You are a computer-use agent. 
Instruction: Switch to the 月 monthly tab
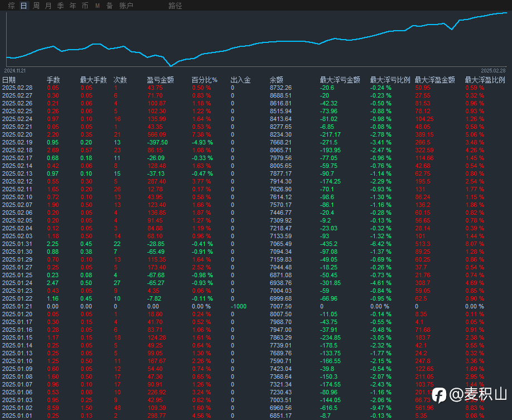(x=49, y=6)
